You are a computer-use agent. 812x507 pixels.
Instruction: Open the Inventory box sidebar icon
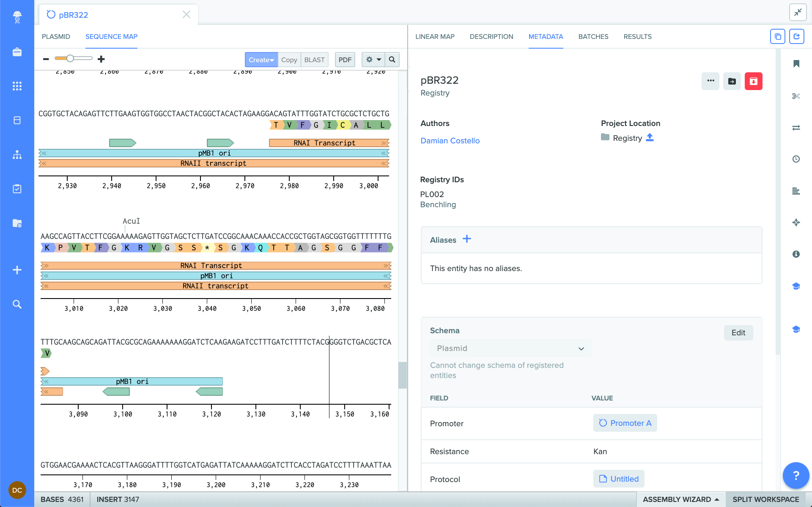click(x=17, y=121)
